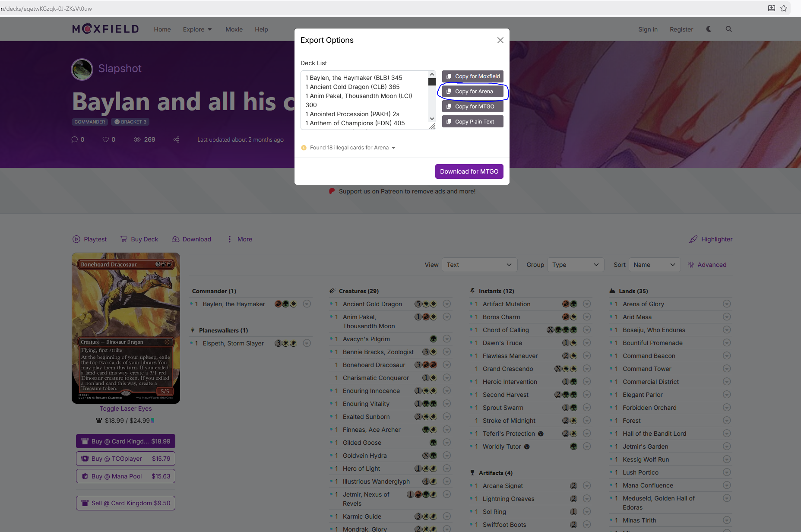Click Register link
801x532 pixels.
coord(681,29)
